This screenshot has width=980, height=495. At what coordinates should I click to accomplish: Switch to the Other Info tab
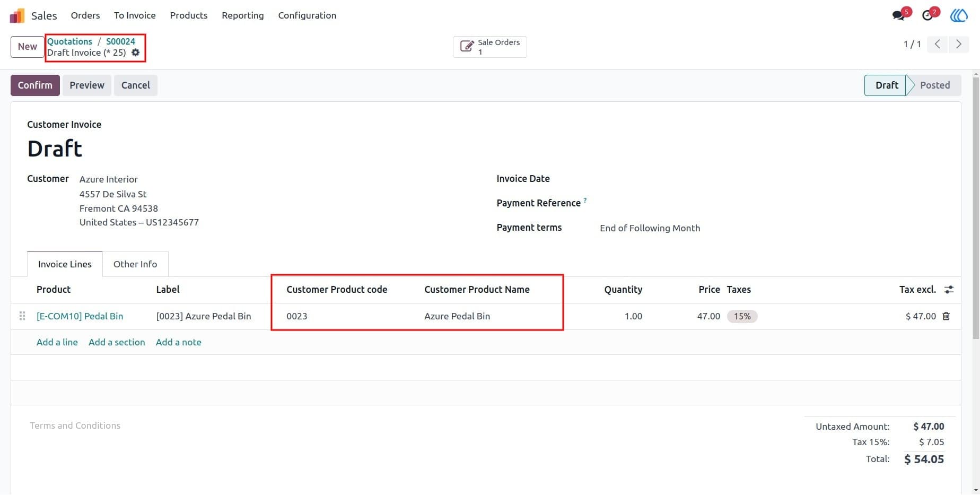135,264
